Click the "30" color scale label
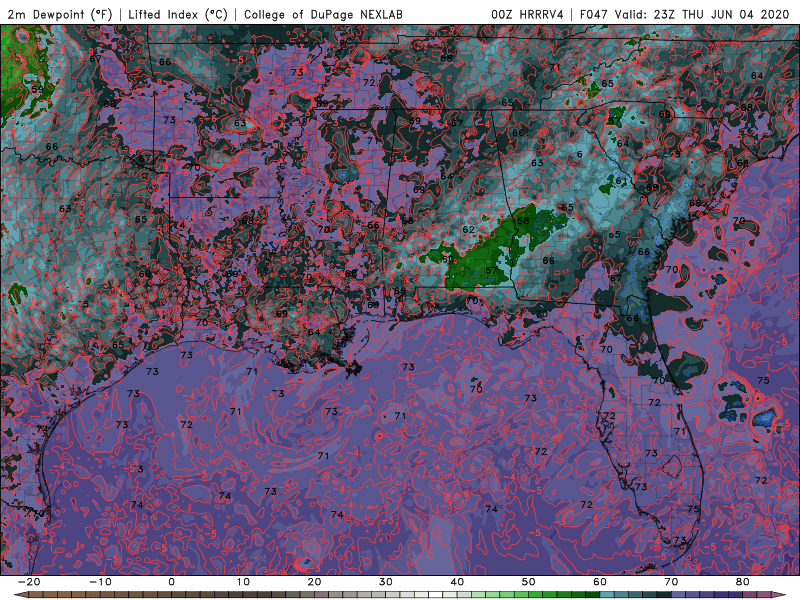Viewport: 800px width, 600px height. [x=386, y=582]
